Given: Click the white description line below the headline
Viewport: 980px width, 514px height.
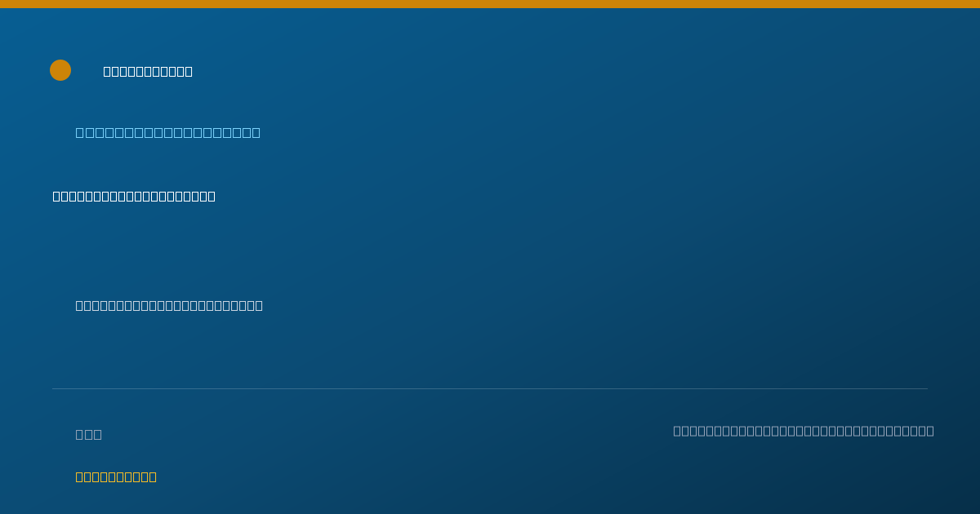Looking at the screenshot, I should [x=169, y=305].
